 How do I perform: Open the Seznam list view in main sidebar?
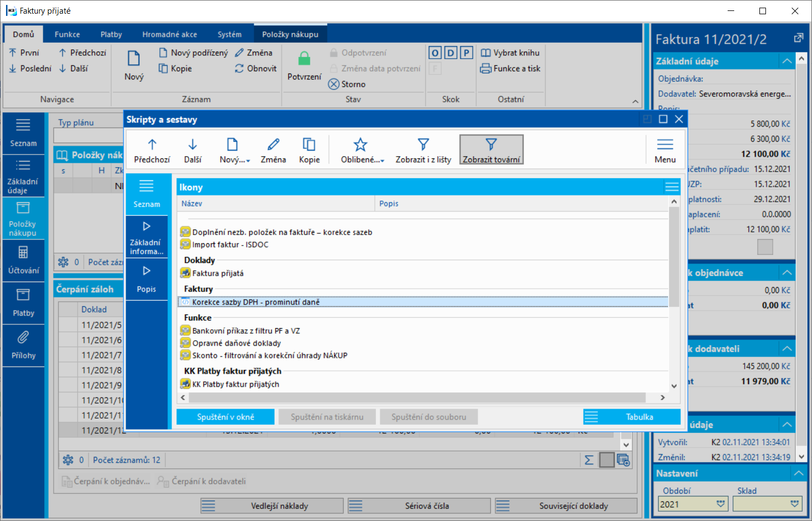click(23, 133)
